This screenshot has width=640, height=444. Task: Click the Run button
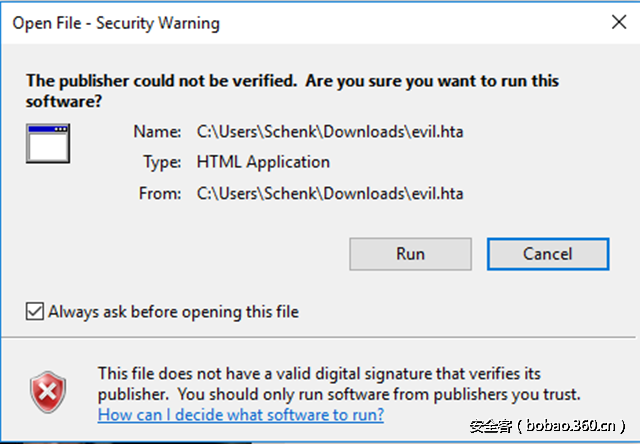click(x=410, y=254)
